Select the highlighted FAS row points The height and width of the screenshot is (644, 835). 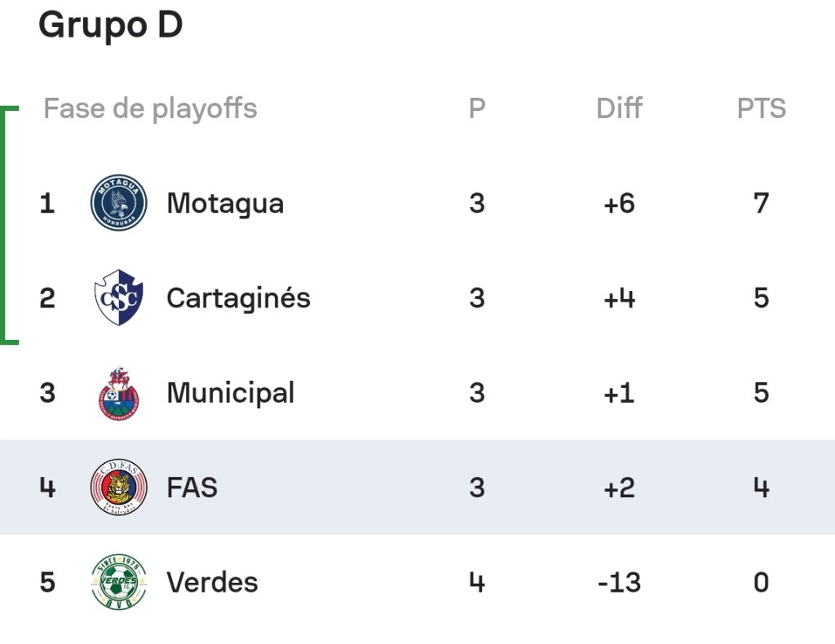[762, 487]
